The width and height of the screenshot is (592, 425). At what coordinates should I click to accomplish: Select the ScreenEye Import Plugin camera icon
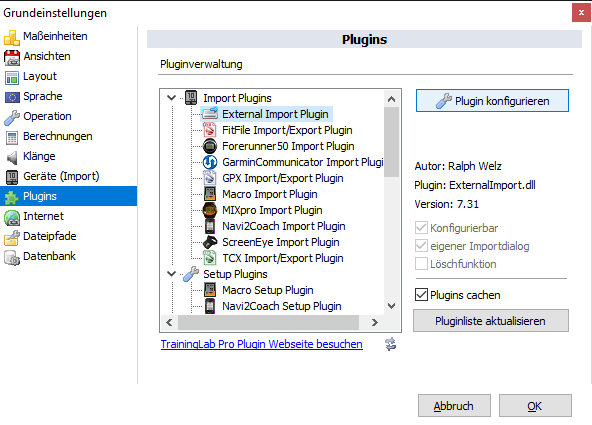210,242
